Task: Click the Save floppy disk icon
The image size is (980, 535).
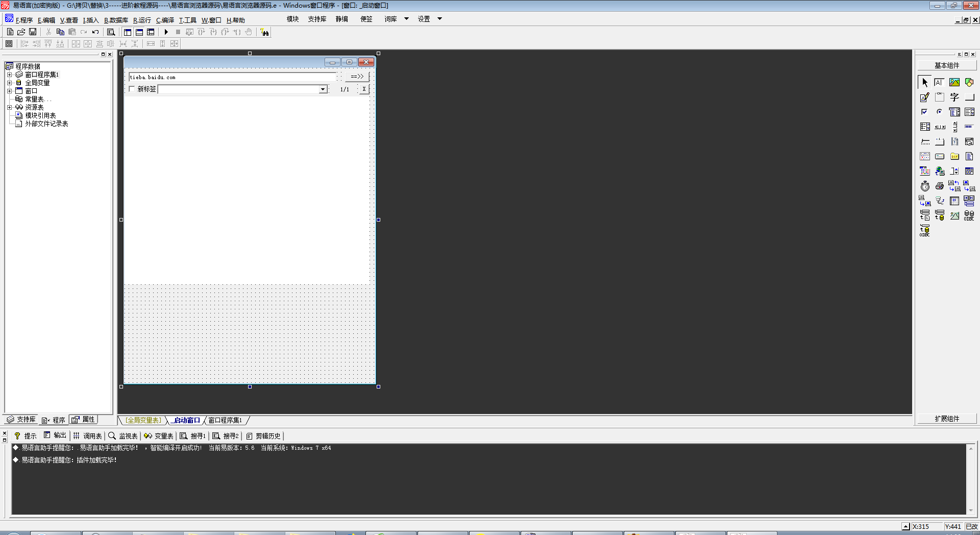Action: (32, 32)
